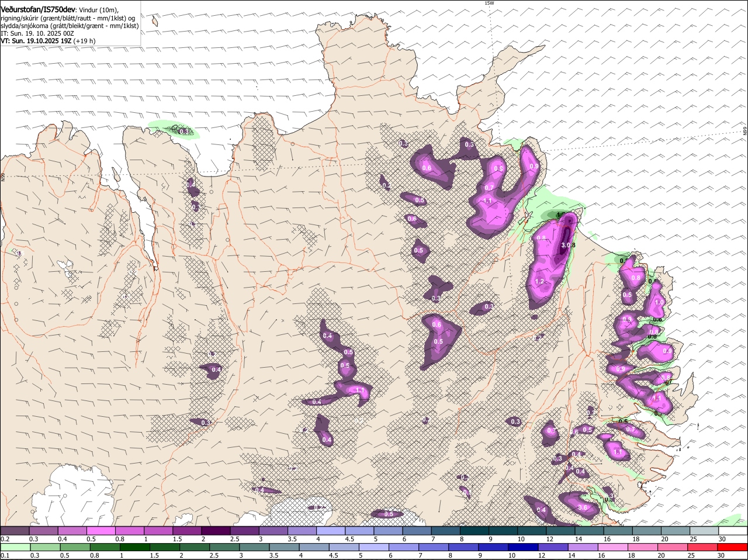Select the lower legend swatch starting at 5

click(x=373, y=547)
